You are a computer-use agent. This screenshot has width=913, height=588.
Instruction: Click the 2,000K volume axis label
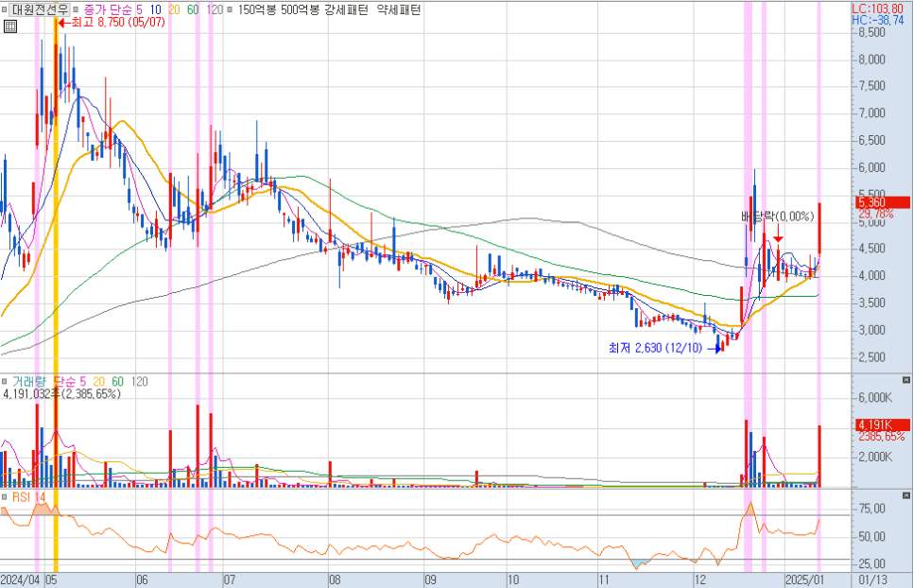click(876, 457)
